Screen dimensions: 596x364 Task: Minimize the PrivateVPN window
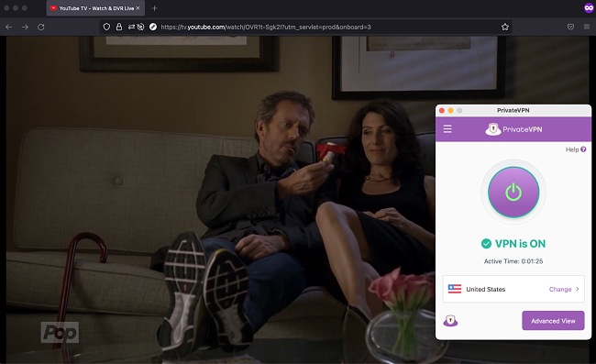click(450, 110)
